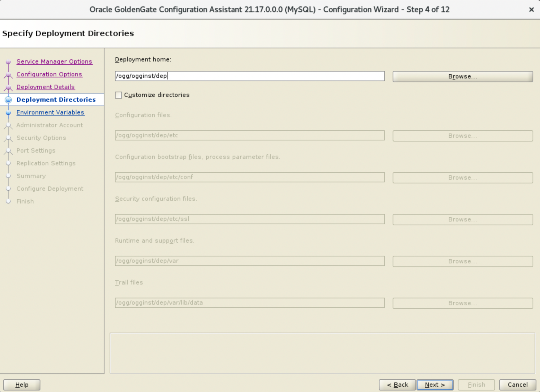Viewport: 540px width, 392px height.
Task: Go to the Configuration Options step link
Action: [x=49, y=74]
